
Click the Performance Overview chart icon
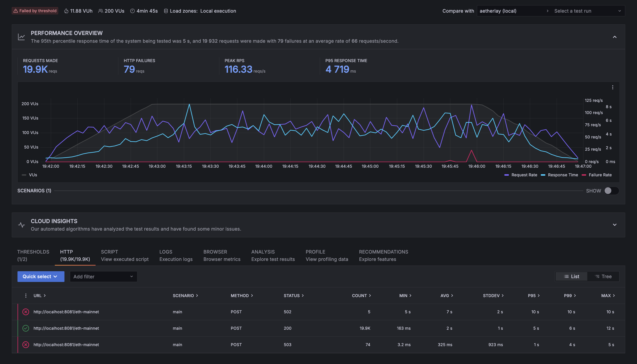pos(21,37)
